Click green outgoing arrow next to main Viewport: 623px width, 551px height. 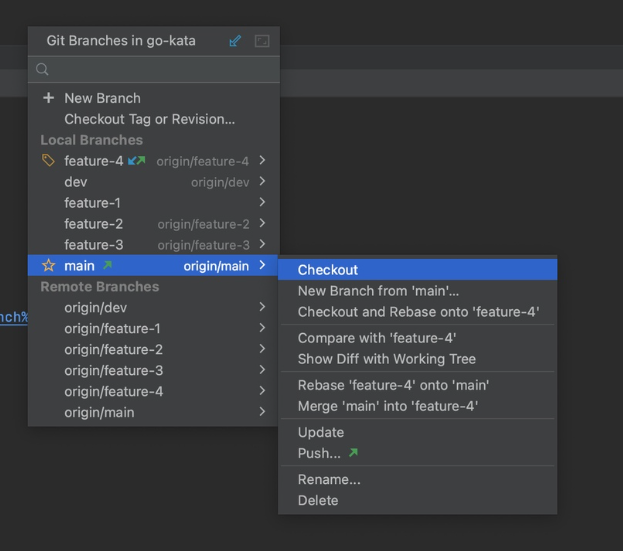click(107, 266)
